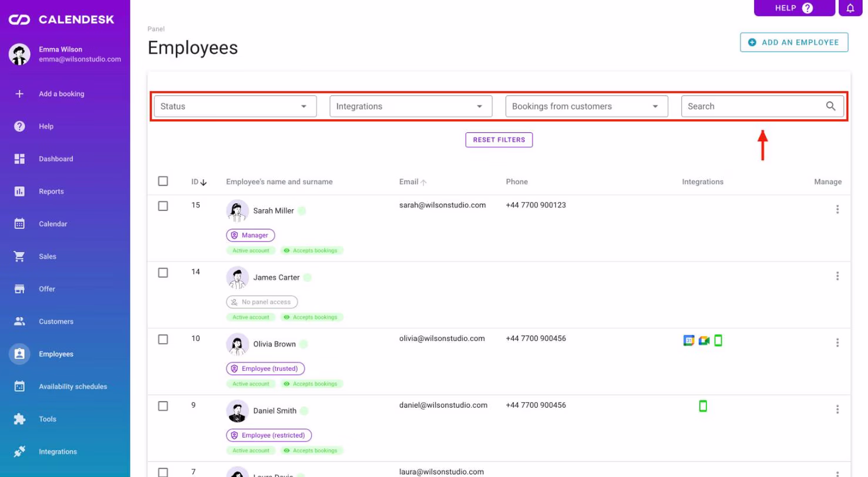
Task: Open Offer from the sidebar
Action: pyautogui.click(x=47, y=289)
